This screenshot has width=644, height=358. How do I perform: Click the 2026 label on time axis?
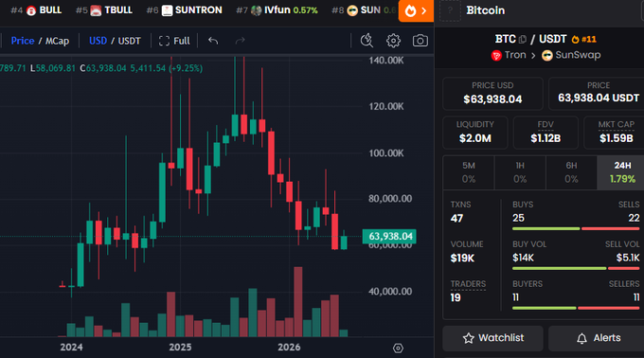click(x=289, y=348)
